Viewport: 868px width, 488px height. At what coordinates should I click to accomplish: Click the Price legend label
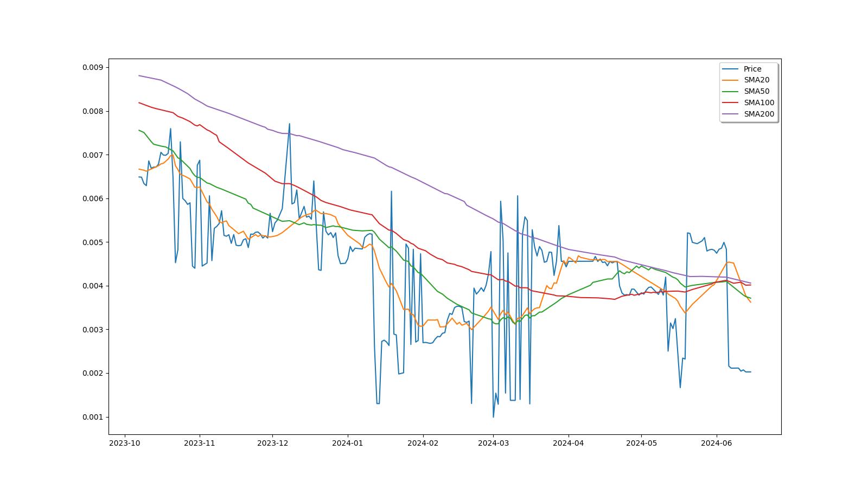[752, 69]
